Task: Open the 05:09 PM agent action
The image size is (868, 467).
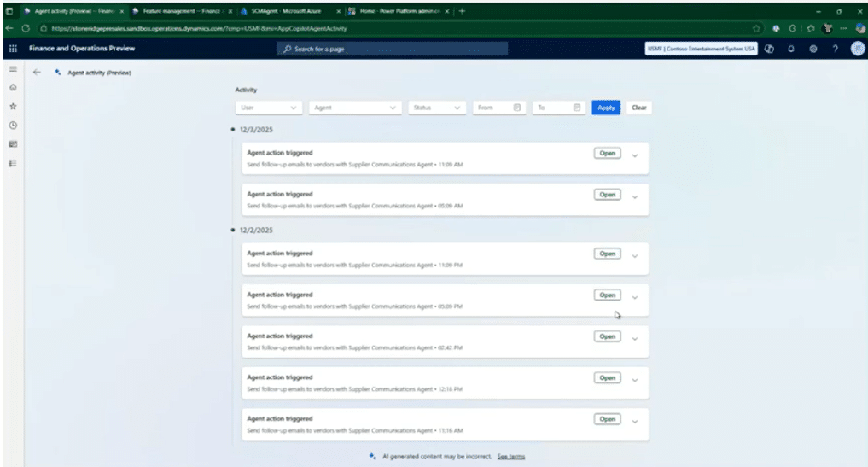Action: coord(608,295)
